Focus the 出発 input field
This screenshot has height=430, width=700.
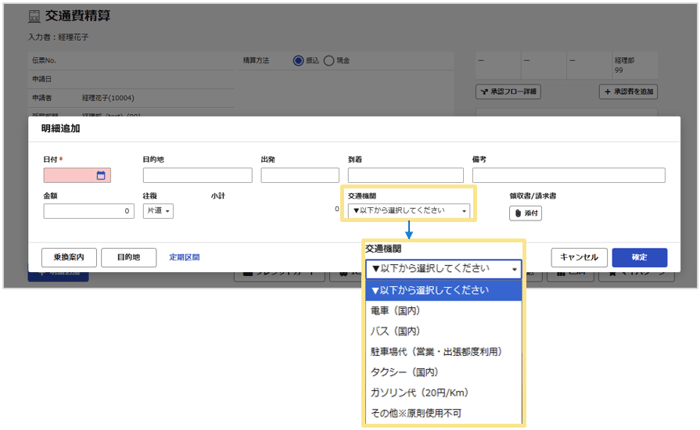(300, 175)
